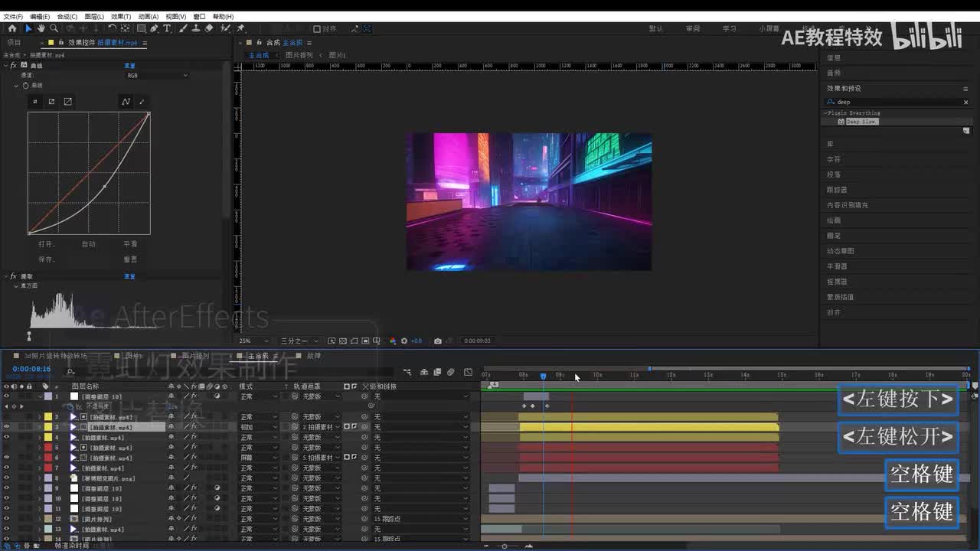
Task: Choose the pencil curve drawing tool
Action: coord(142,102)
